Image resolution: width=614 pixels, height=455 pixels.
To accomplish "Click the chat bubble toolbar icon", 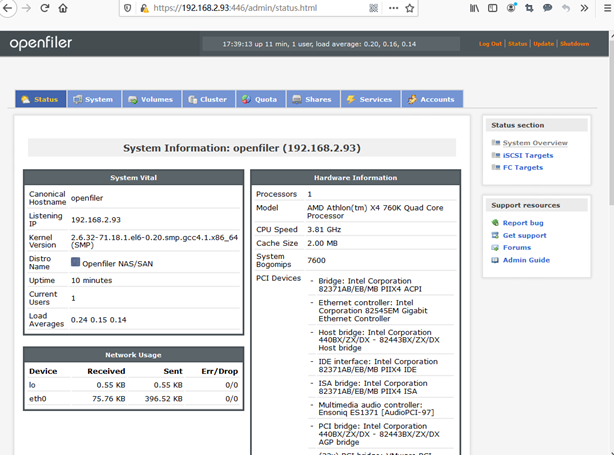I will pyautogui.click(x=547, y=8).
